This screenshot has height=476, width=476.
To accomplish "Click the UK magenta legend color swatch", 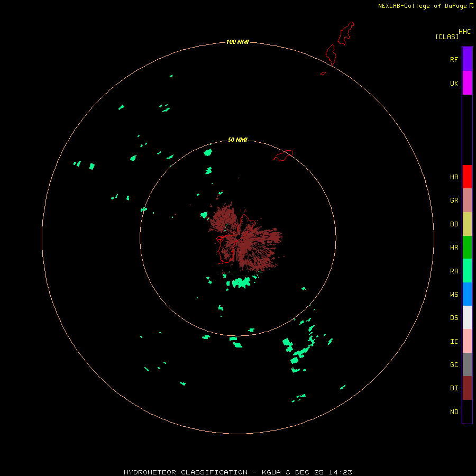I will [x=467, y=83].
